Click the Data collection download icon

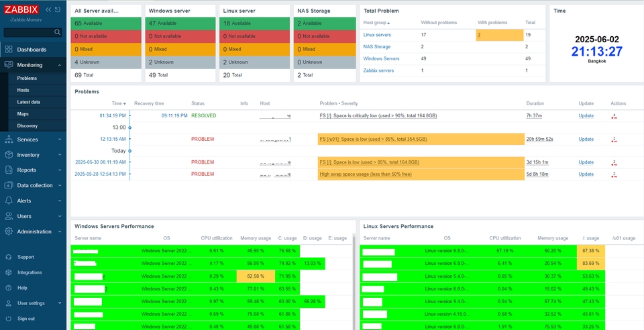point(9,186)
